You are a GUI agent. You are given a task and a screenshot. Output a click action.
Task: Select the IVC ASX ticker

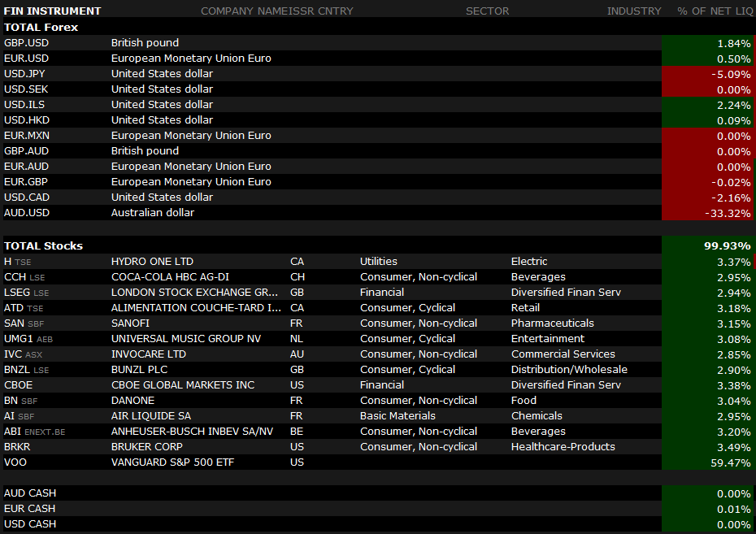(23, 354)
